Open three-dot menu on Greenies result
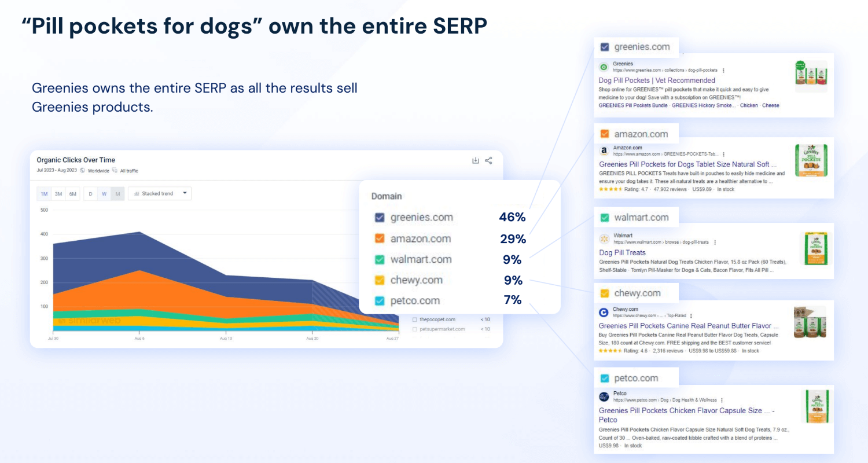The image size is (868, 463). 723,71
